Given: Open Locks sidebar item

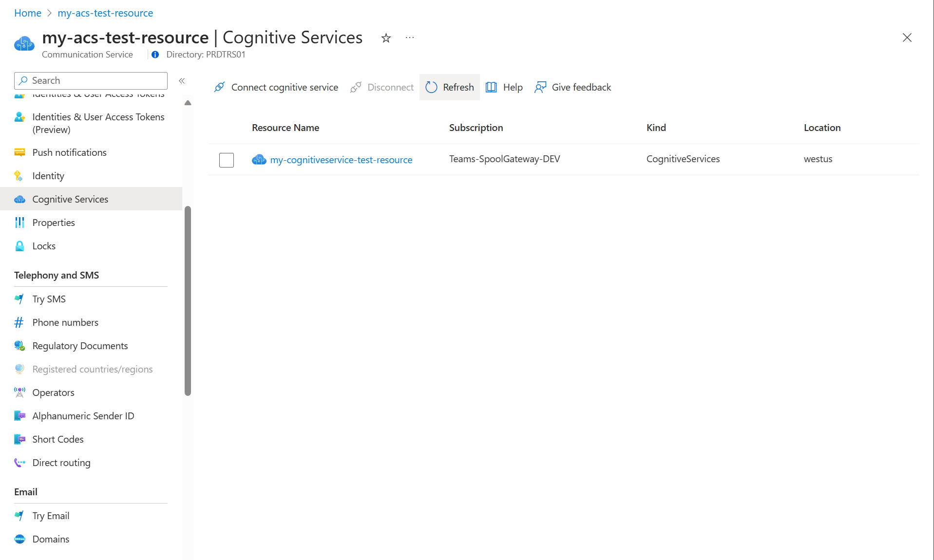Looking at the screenshot, I should 91,246.
